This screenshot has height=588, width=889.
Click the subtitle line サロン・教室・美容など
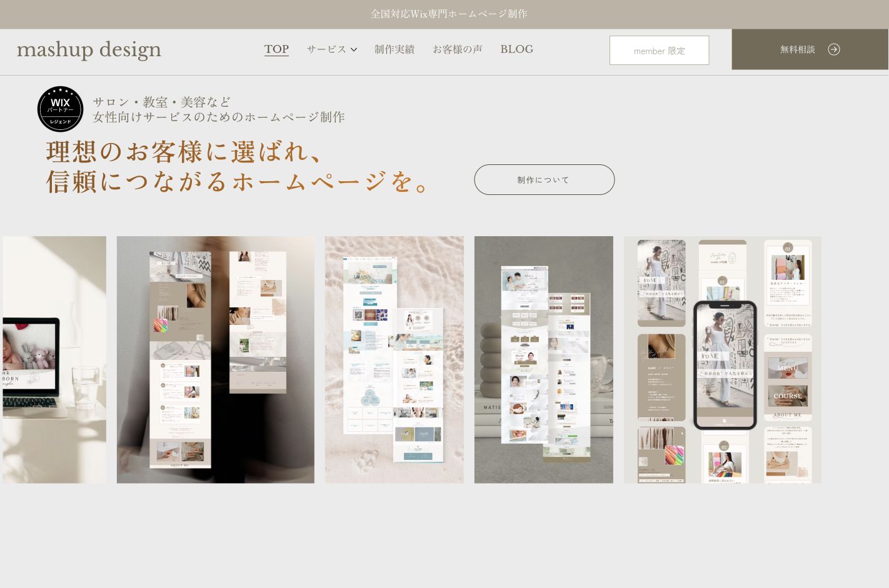click(x=162, y=102)
